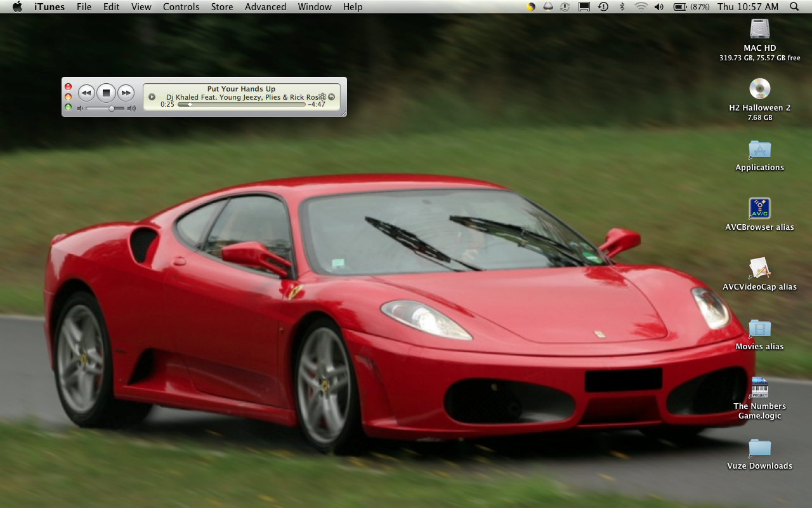This screenshot has width=812, height=508.
Task: Click the circular arrow icon in display
Action: (x=332, y=97)
